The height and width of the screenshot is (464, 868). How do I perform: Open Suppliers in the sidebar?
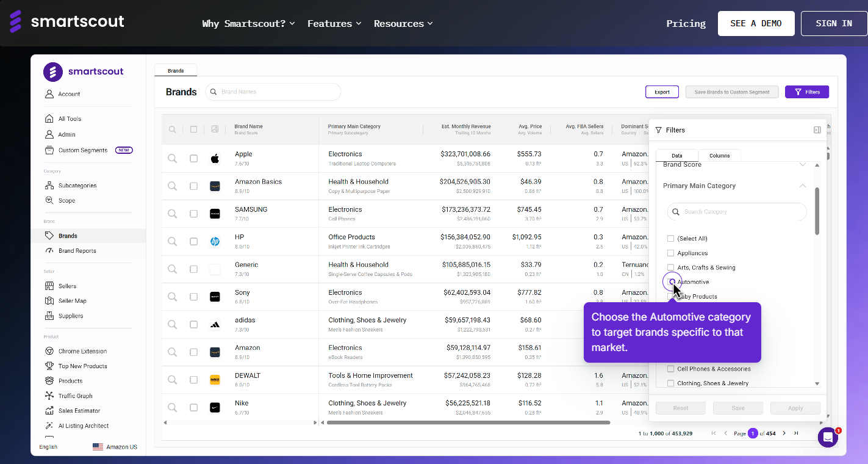pos(71,316)
